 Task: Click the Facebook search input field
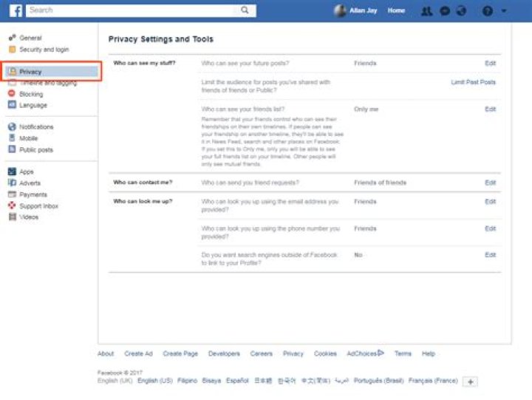point(132,10)
